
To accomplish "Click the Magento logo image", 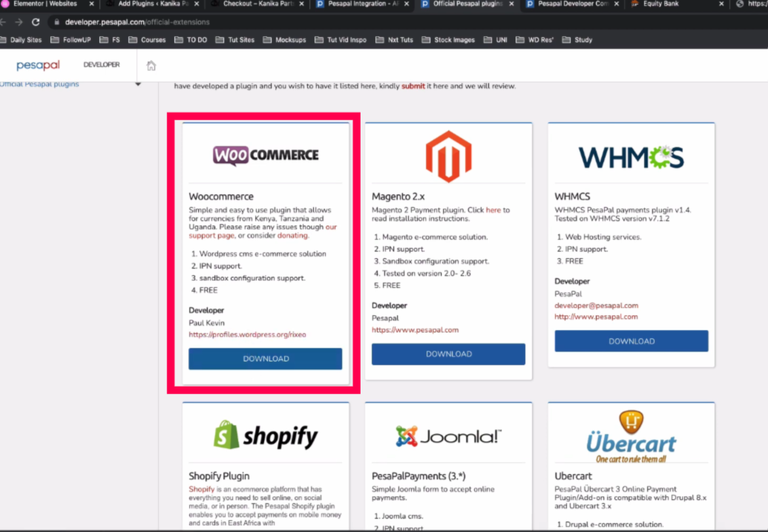I will 449,157.
